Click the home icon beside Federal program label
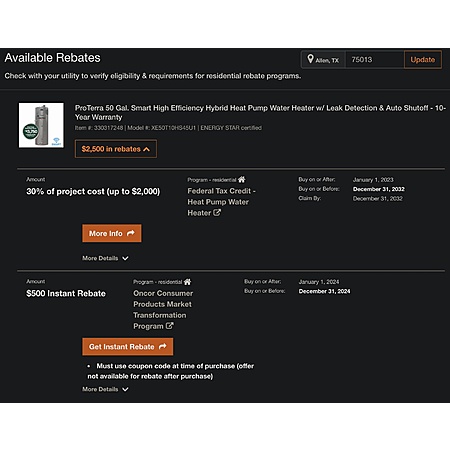450x450 pixels. click(x=242, y=179)
